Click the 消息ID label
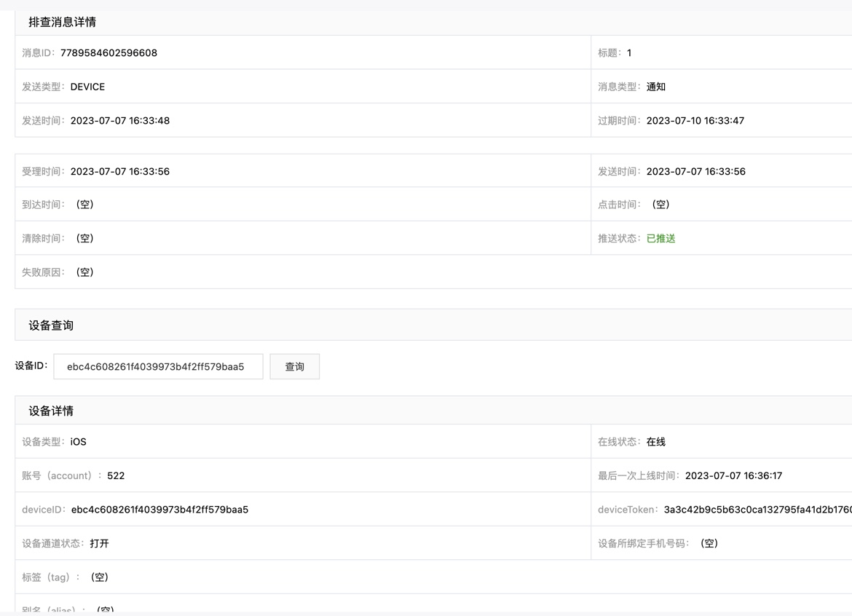 point(39,52)
